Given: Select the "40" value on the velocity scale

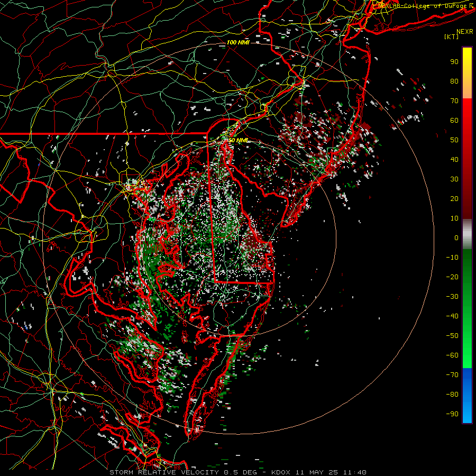Looking at the screenshot, I should pyautogui.click(x=454, y=159).
